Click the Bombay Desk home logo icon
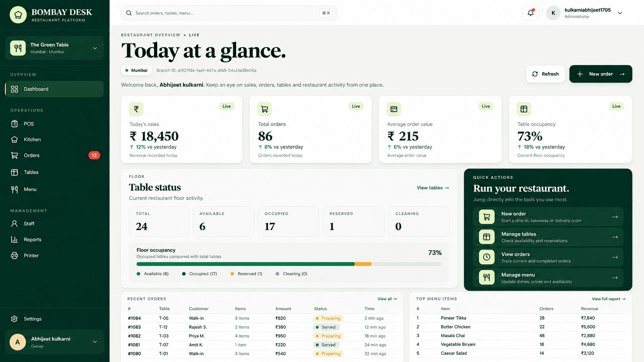The width and height of the screenshot is (644, 362). click(x=18, y=15)
